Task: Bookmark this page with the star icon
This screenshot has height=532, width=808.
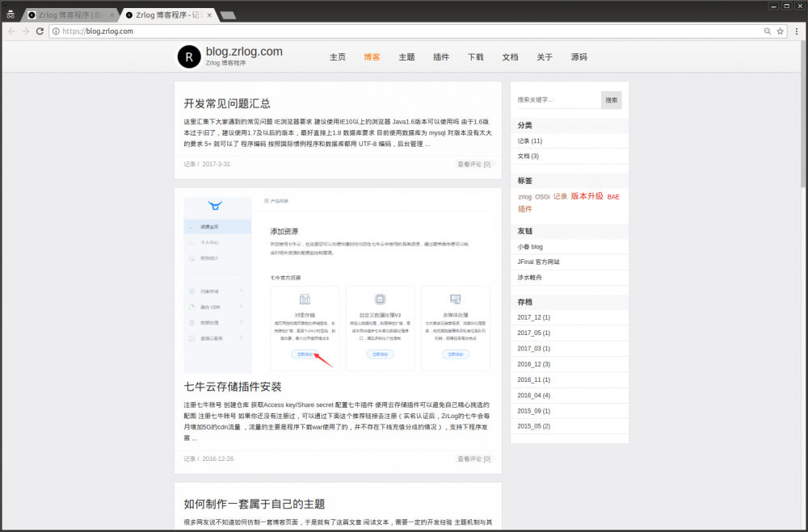Action: [781, 31]
